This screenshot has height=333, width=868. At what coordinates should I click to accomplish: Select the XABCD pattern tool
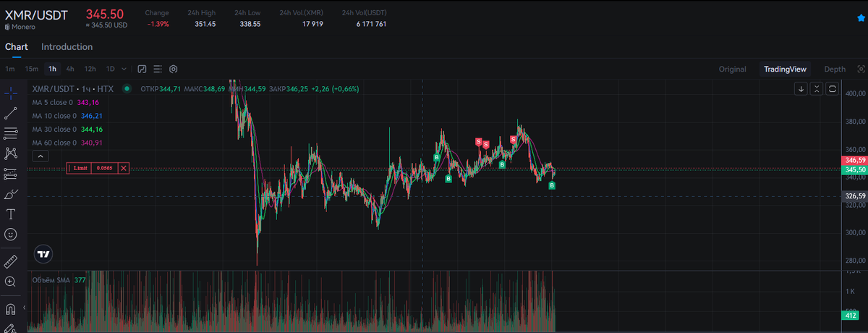11,153
